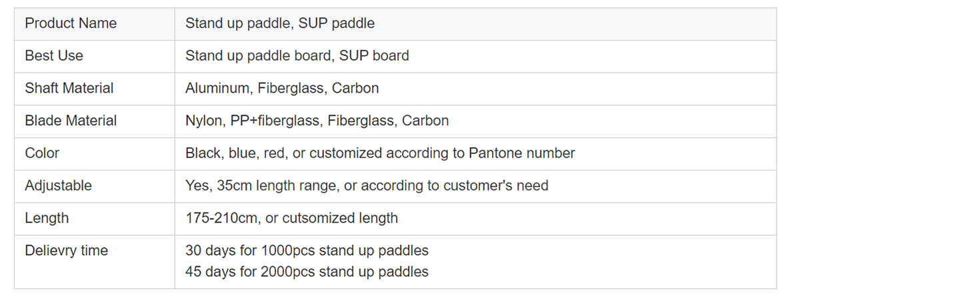980x299 pixels.
Task: Click the word 'Pantone' in Color row
Action: (x=495, y=153)
